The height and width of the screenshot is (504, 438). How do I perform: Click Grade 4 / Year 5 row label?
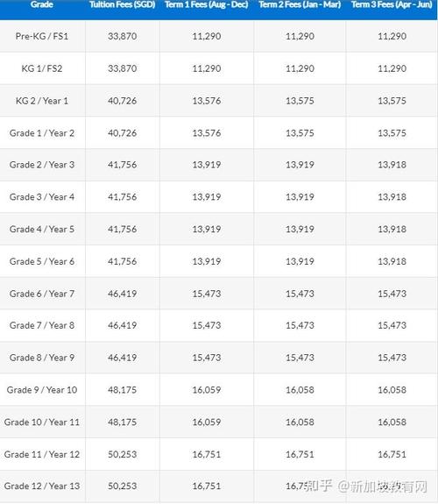(42, 229)
